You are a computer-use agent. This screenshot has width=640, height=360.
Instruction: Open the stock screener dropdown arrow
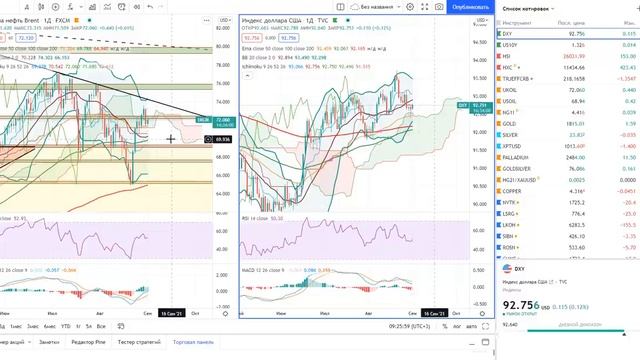[x=29, y=342]
